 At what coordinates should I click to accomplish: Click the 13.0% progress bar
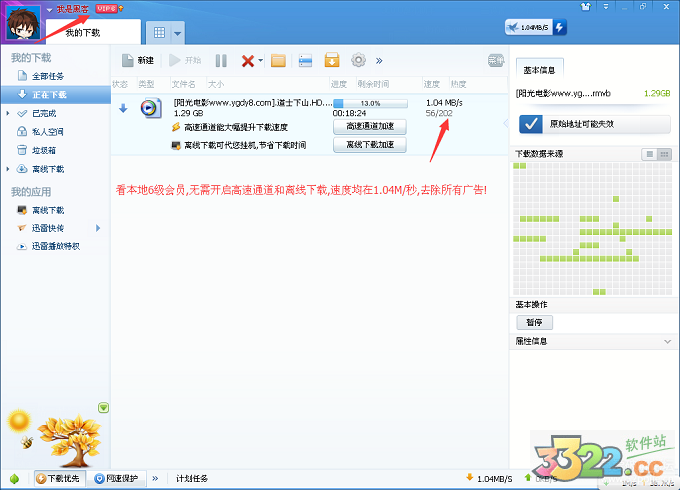[x=370, y=103]
